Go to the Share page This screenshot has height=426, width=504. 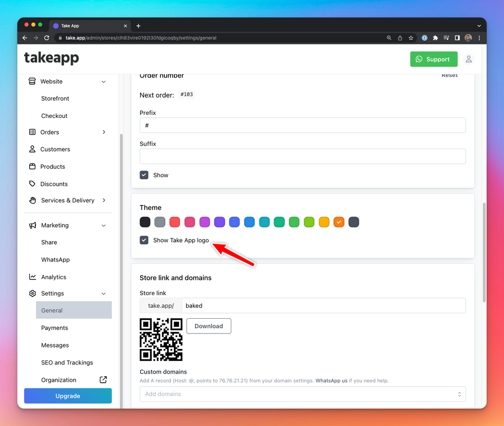(x=49, y=242)
